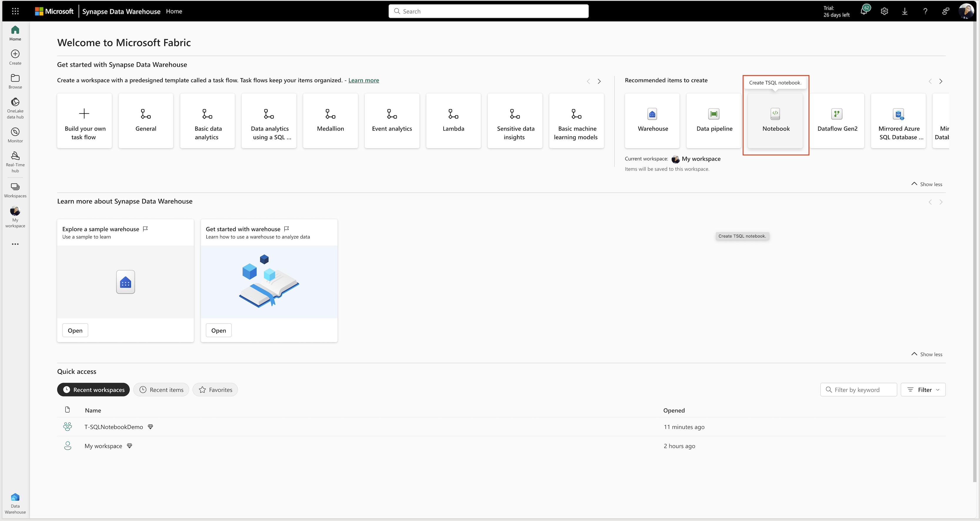The image size is (980, 521).
Task: Collapse Get started section with Show less
Action: [x=927, y=184]
